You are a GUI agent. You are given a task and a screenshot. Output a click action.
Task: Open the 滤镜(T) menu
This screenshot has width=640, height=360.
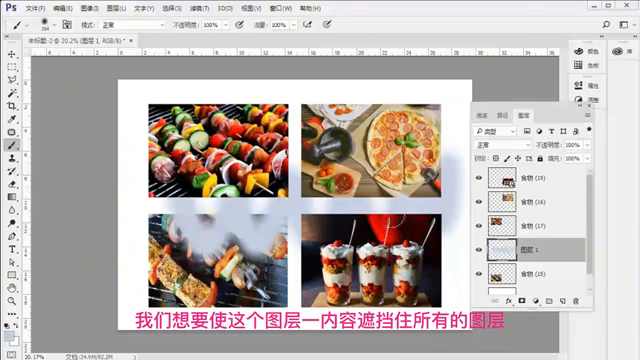(x=199, y=8)
